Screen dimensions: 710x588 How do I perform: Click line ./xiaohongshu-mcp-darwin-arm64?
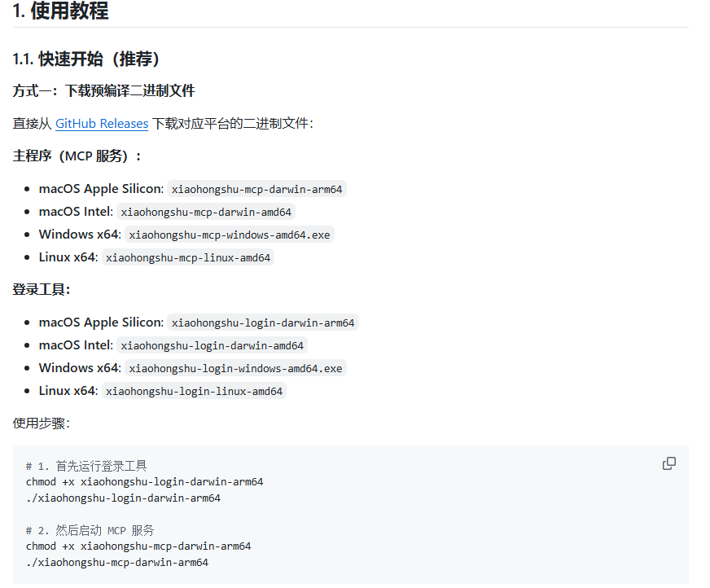click(x=117, y=562)
